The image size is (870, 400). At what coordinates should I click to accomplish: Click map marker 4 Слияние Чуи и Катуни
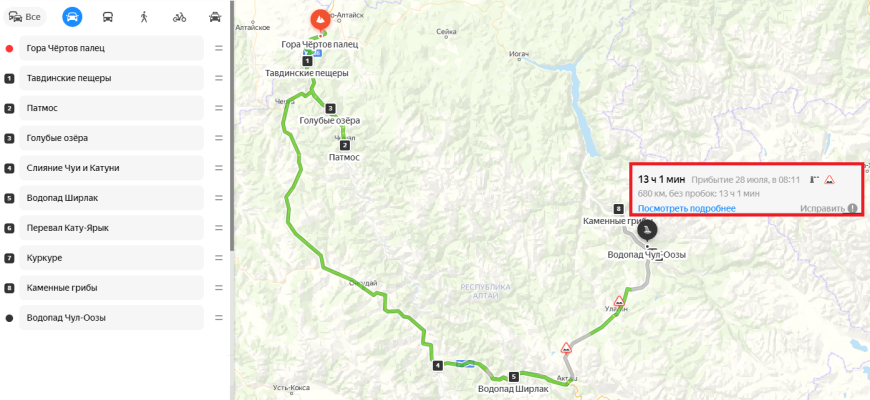tap(438, 366)
